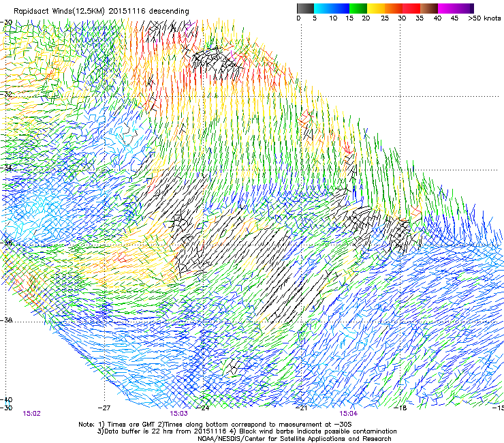Pick the orange 25–30 knots legend swatch
This screenshot has height=443, width=504.
click(x=394, y=8)
